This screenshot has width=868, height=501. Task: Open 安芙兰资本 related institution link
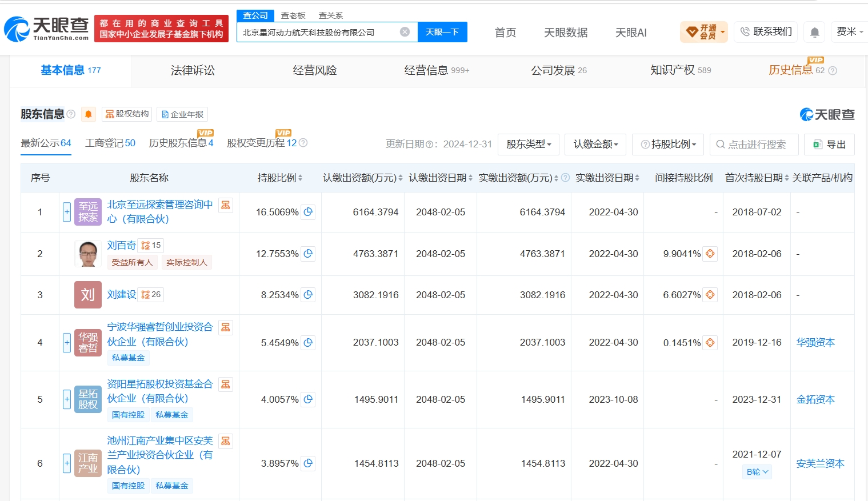pos(820,463)
